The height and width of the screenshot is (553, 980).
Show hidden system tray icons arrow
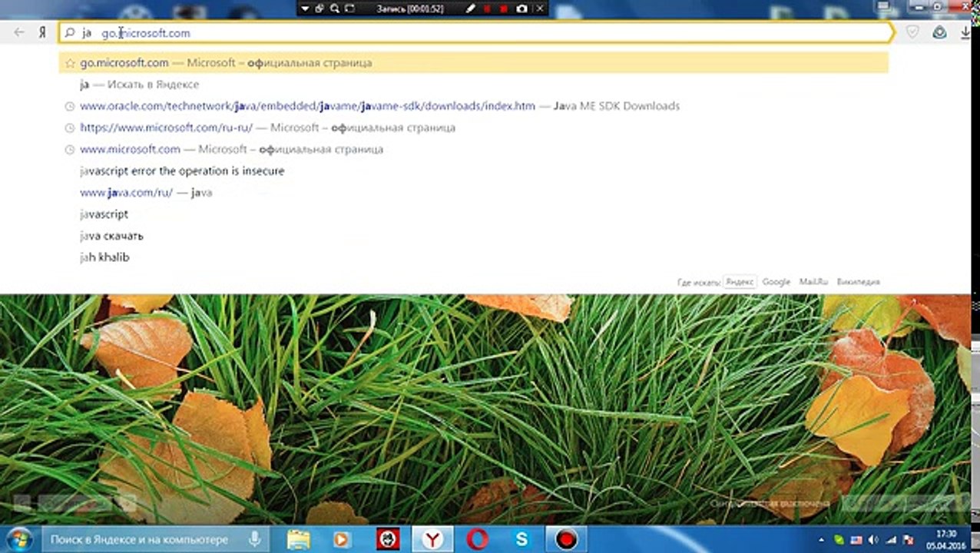click(822, 540)
